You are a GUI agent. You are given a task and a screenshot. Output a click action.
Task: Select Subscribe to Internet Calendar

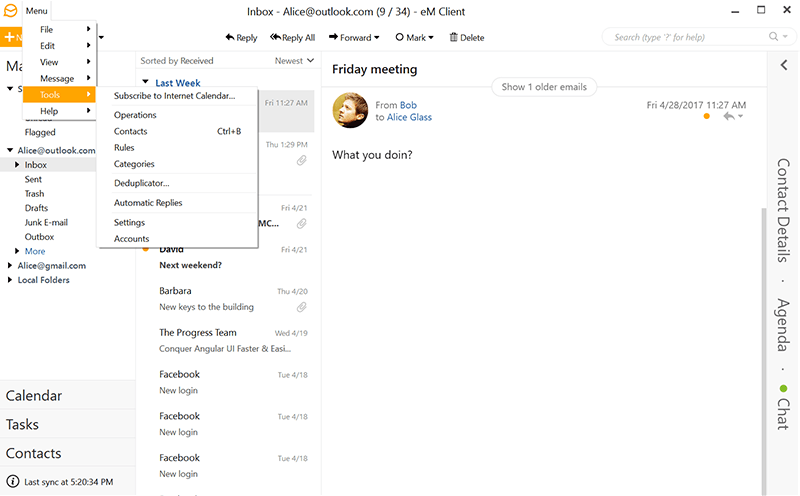point(178,95)
